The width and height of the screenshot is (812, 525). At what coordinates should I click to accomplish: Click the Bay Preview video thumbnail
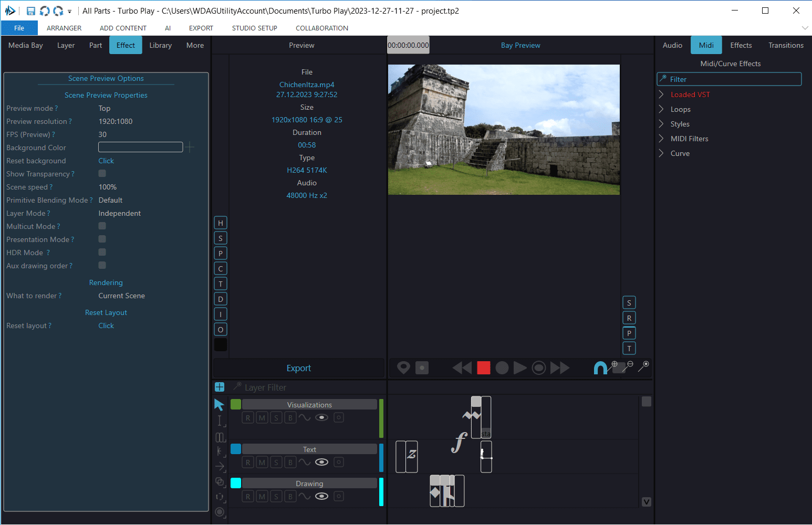(x=504, y=130)
